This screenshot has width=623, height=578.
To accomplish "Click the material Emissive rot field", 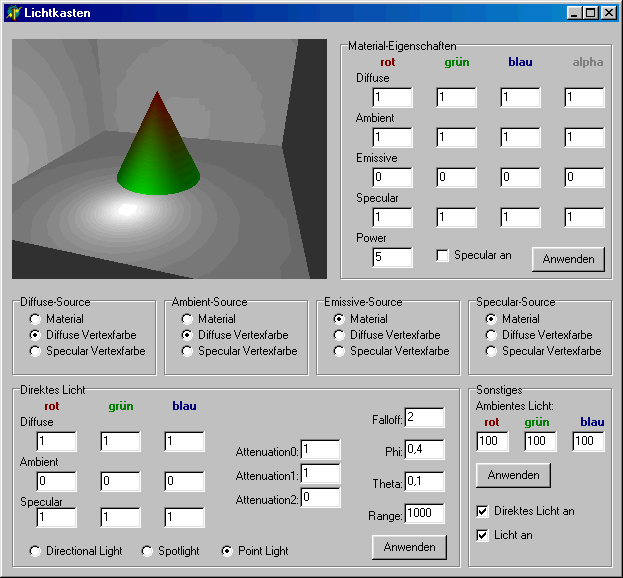I will (x=392, y=177).
